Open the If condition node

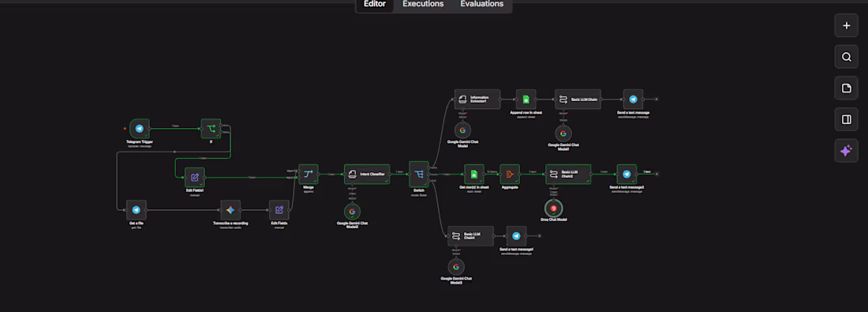pyautogui.click(x=211, y=129)
